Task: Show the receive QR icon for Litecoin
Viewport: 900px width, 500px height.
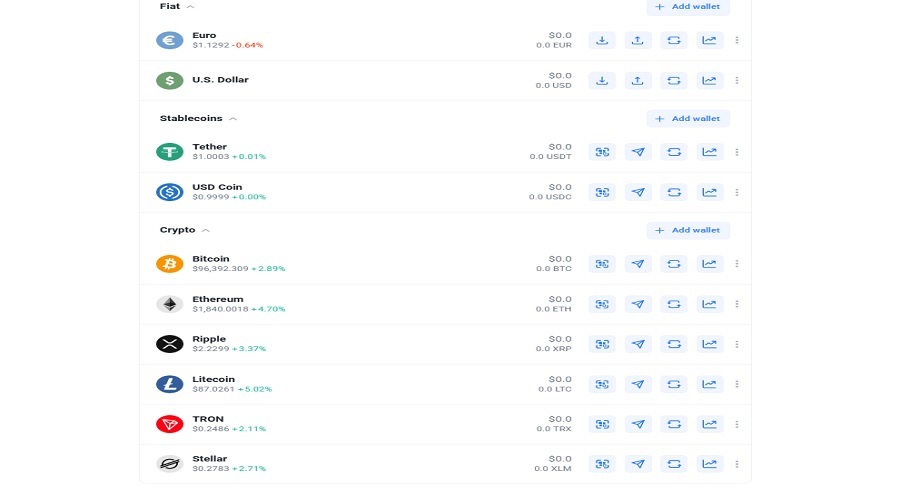Action: tap(602, 384)
